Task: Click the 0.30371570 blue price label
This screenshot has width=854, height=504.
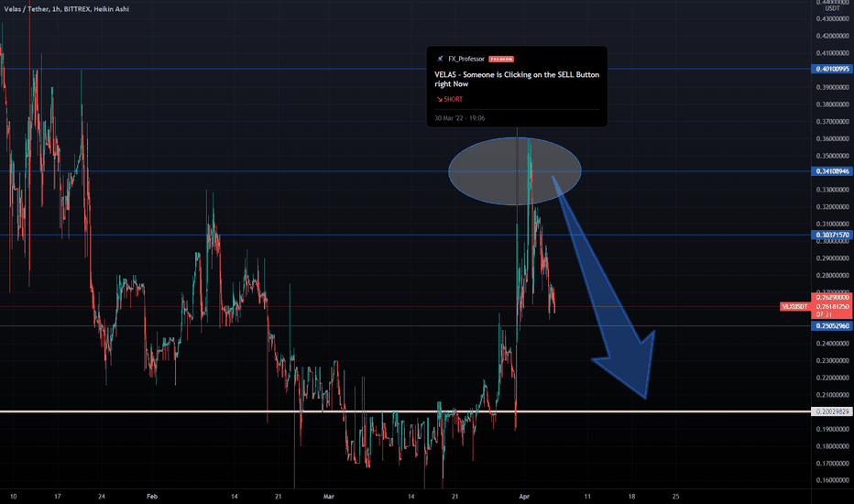Action: 832,235
